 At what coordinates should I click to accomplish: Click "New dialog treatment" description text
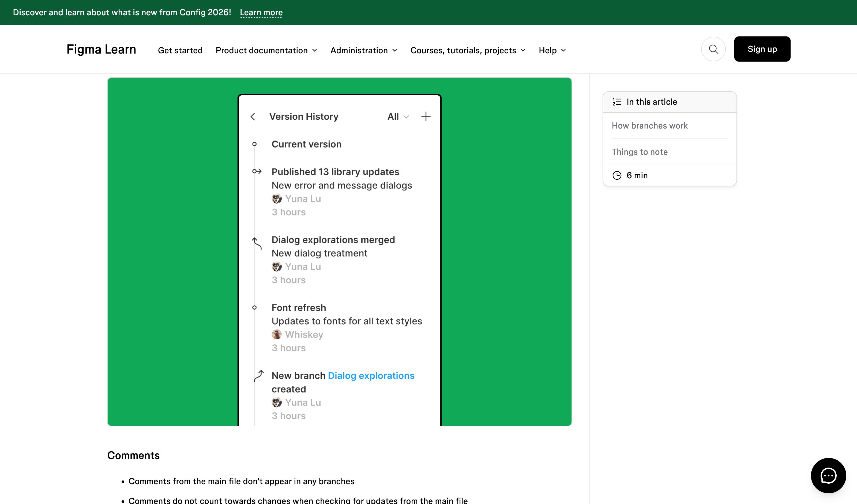[319, 253]
